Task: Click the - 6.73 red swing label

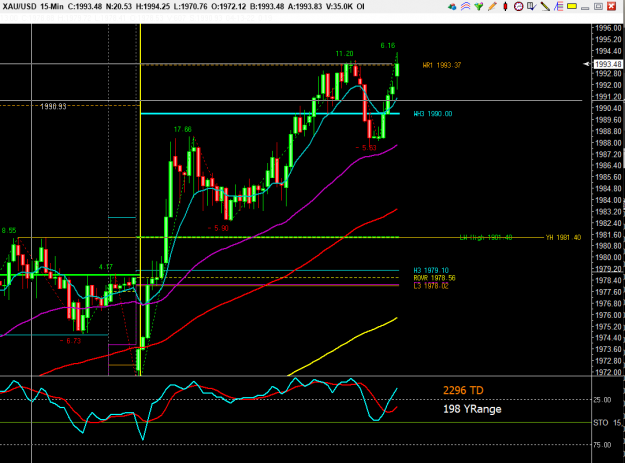Action: coord(70,341)
